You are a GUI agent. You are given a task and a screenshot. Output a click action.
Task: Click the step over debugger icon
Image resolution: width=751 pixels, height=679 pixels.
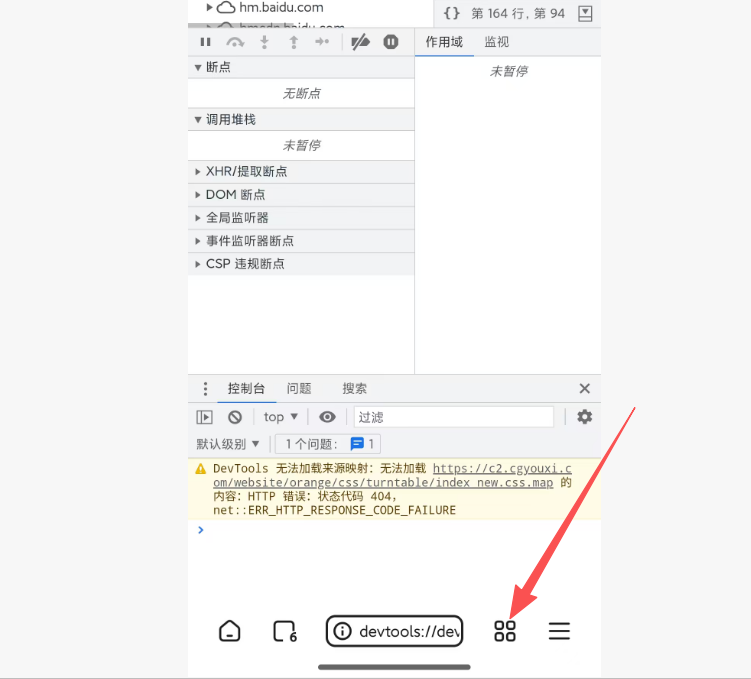coord(235,42)
